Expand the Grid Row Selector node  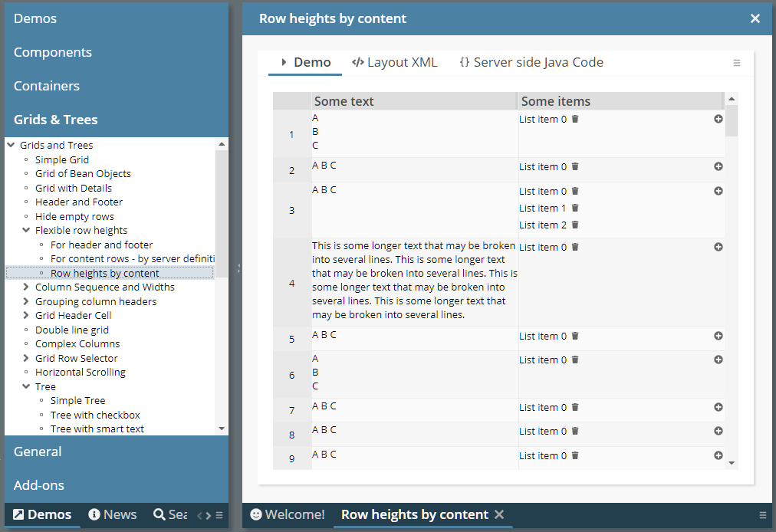(x=26, y=359)
